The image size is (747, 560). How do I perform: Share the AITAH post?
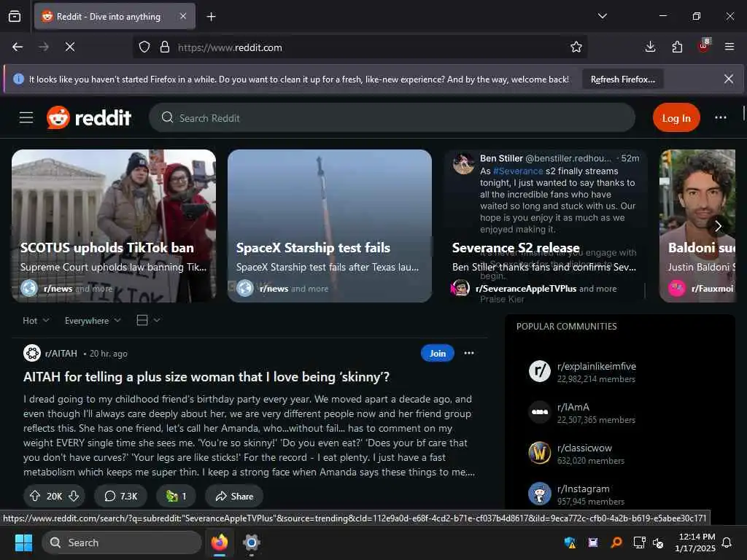click(x=234, y=496)
